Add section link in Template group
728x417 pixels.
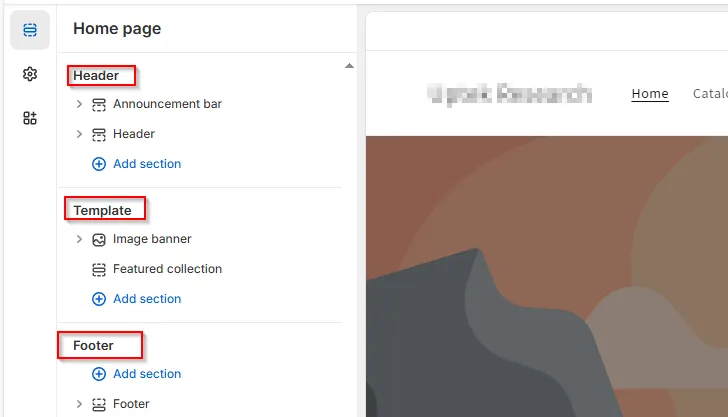[147, 299]
